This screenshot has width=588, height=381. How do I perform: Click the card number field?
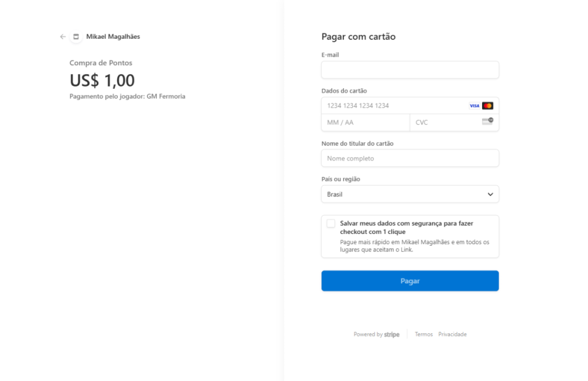click(x=394, y=106)
